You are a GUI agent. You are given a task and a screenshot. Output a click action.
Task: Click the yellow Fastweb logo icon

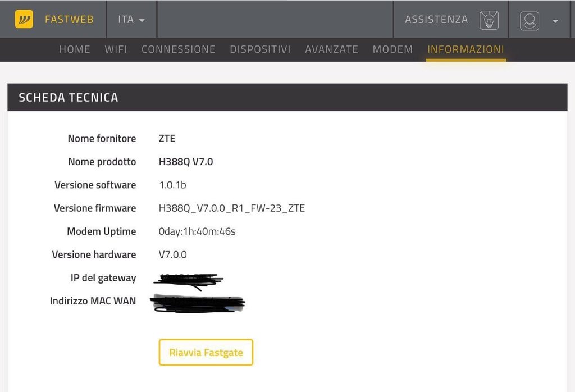coord(24,19)
